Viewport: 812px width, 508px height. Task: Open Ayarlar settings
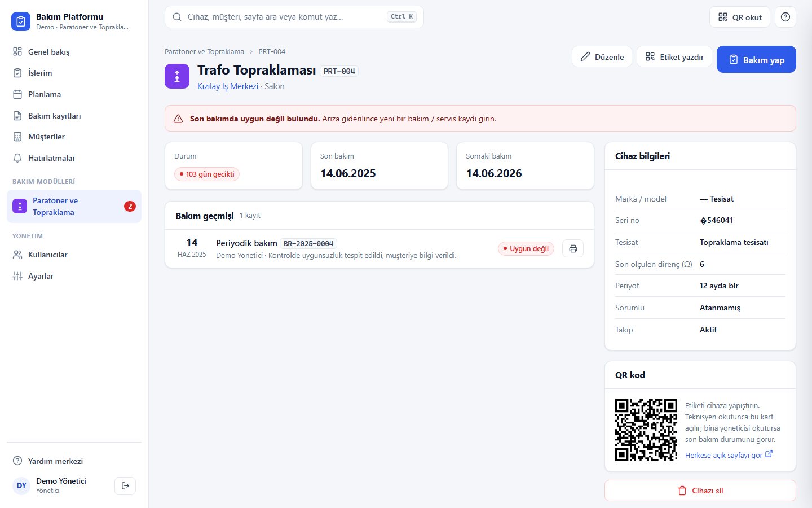tap(74, 276)
